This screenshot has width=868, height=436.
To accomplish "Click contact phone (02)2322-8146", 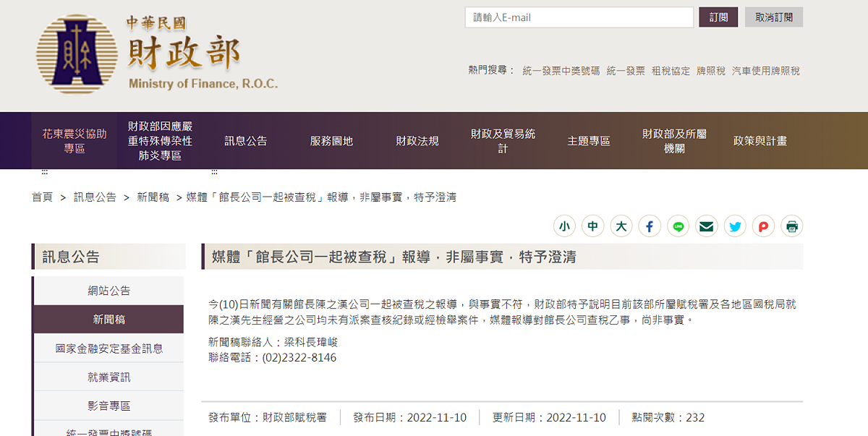I will point(299,357).
